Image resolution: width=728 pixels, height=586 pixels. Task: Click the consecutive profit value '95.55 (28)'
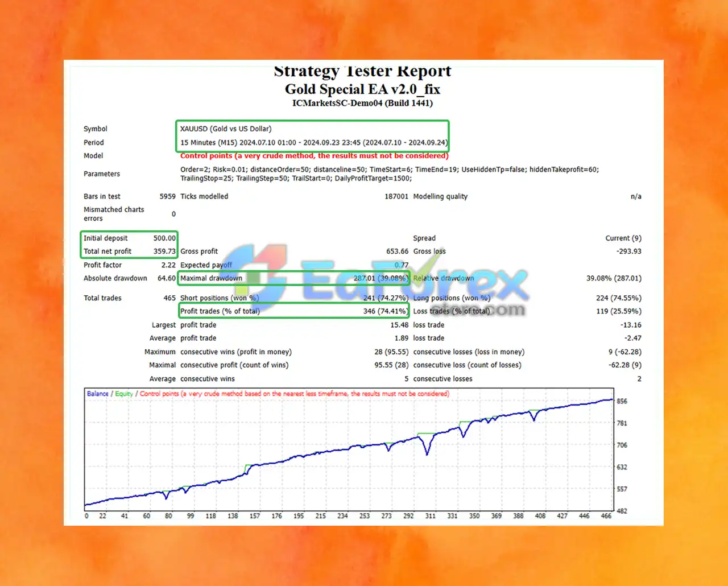click(x=391, y=365)
